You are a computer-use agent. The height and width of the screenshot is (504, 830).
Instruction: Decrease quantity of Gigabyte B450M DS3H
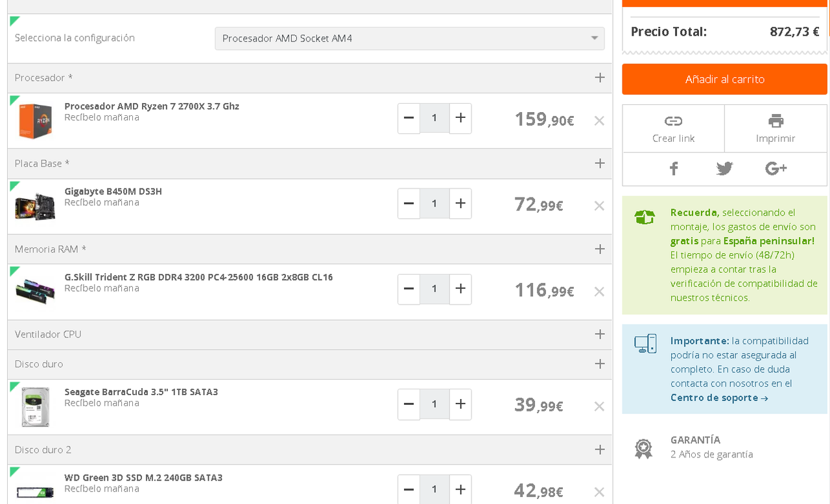point(409,203)
